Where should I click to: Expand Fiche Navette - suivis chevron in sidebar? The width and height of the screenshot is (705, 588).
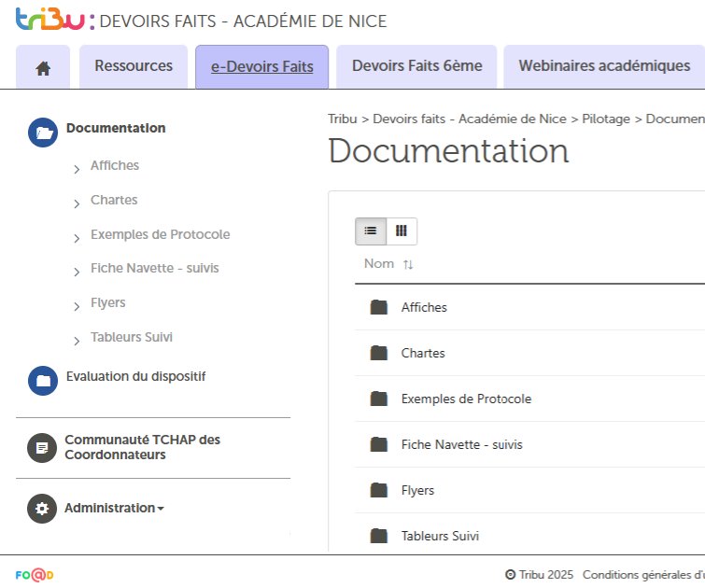point(77,272)
